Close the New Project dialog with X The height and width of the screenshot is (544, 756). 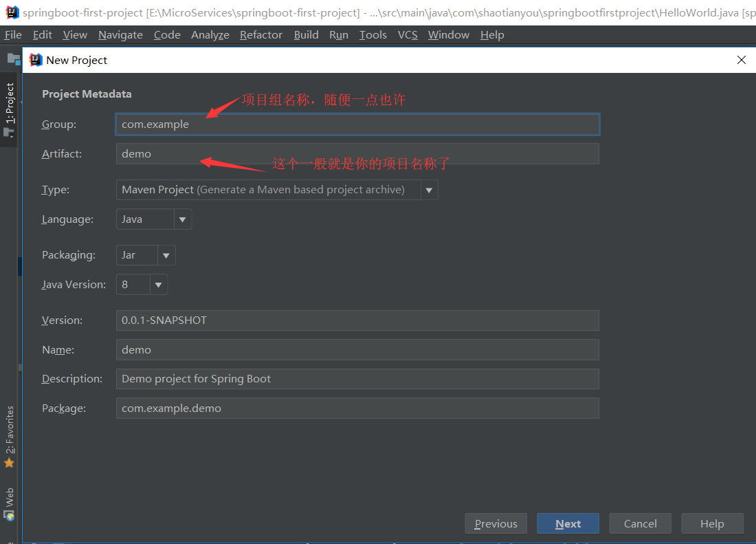point(742,60)
